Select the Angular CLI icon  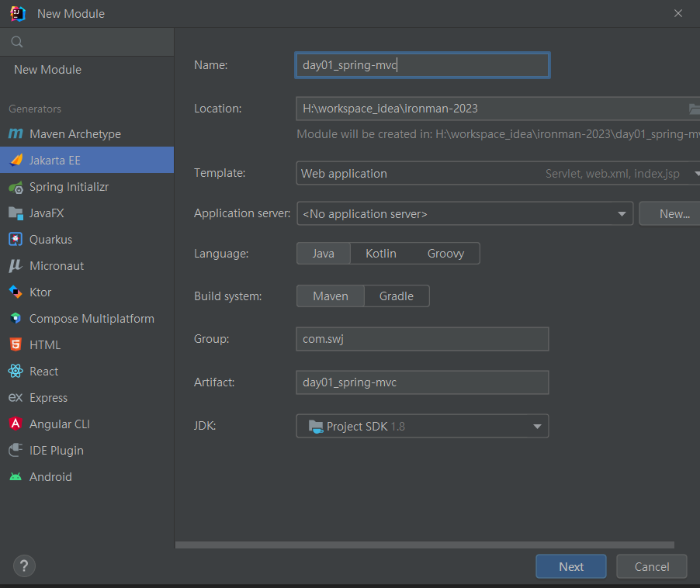tap(16, 424)
